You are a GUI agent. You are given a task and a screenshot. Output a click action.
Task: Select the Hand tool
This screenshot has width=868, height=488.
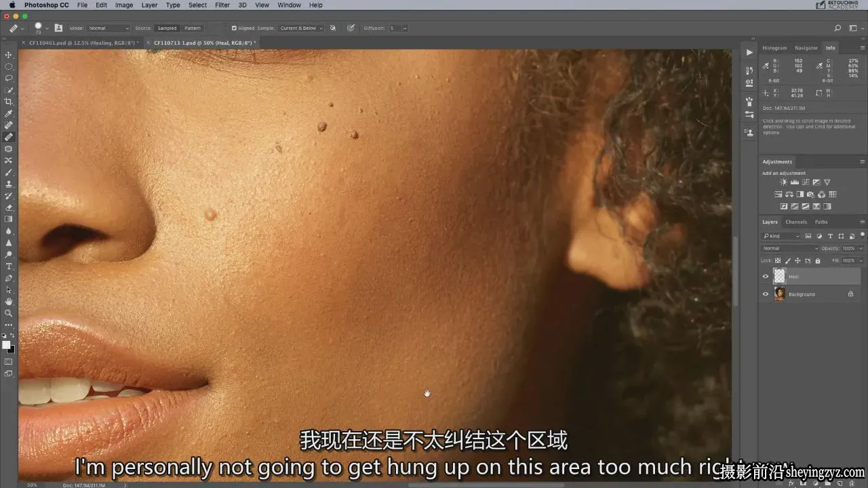[9, 301]
